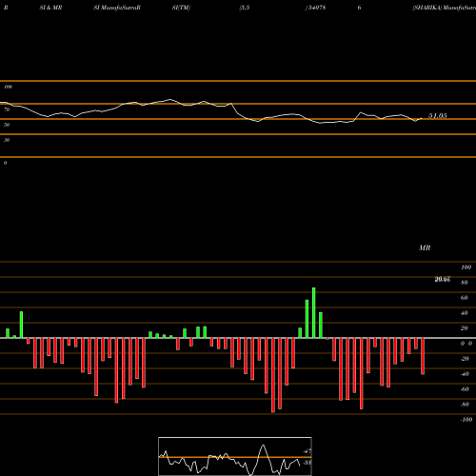The width and height of the screenshot is (476, 476).
Task: Click the "SI MunafaSutraR" header label
Action: point(117,8)
